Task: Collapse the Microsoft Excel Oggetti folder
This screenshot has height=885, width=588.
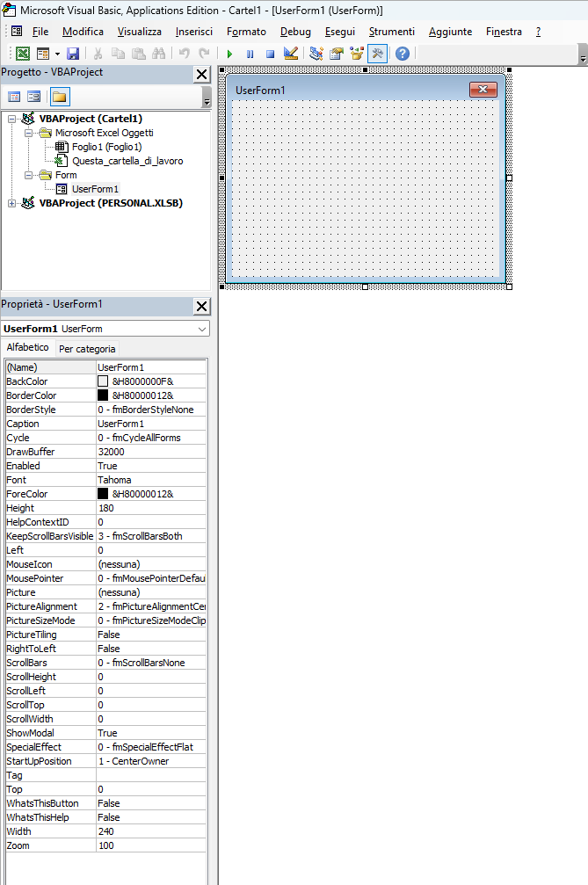Action: (28, 134)
